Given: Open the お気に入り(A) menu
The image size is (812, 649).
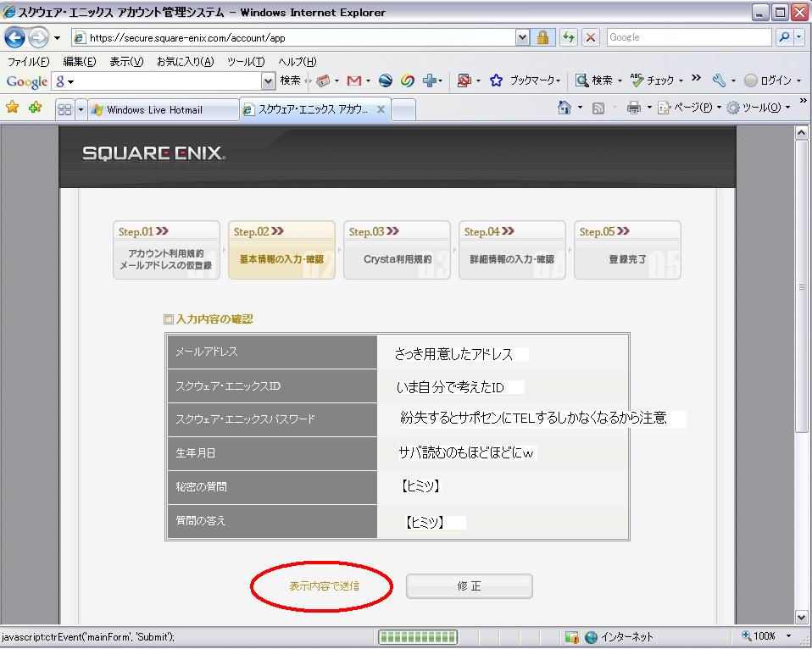Looking at the screenshot, I should pos(186,62).
